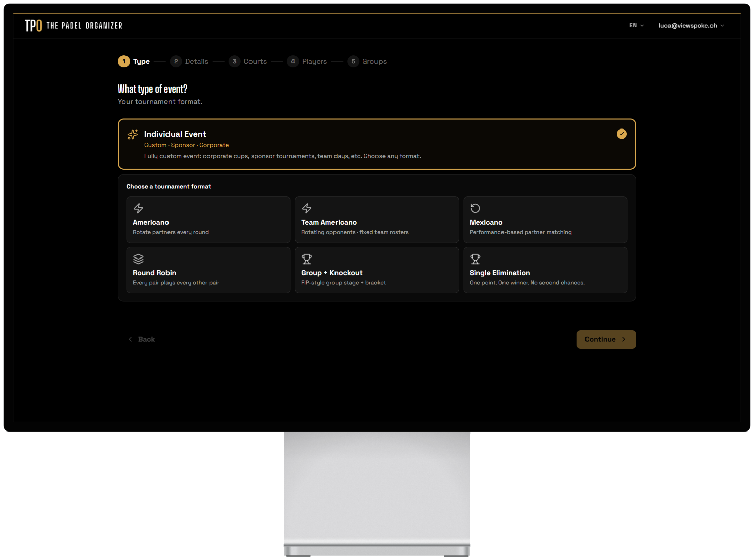
Task: Expand the luca@viewspoke.ch account menu
Action: pyautogui.click(x=691, y=25)
